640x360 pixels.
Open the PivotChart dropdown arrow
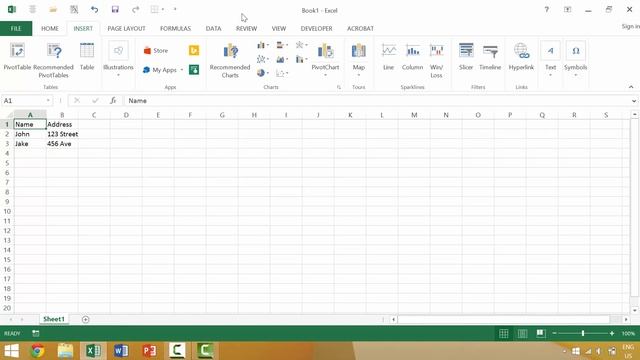(x=325, y=75)
